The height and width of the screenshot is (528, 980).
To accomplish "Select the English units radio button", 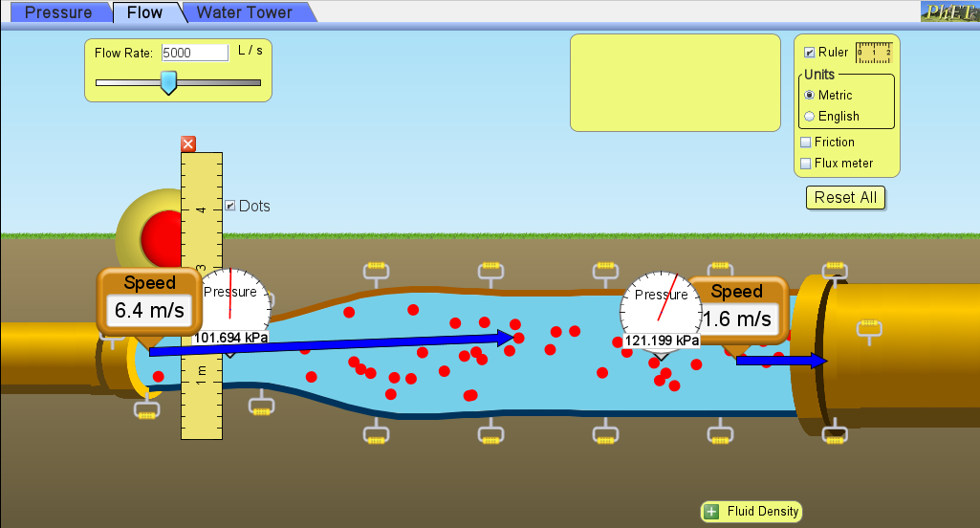I will (810, 117).
